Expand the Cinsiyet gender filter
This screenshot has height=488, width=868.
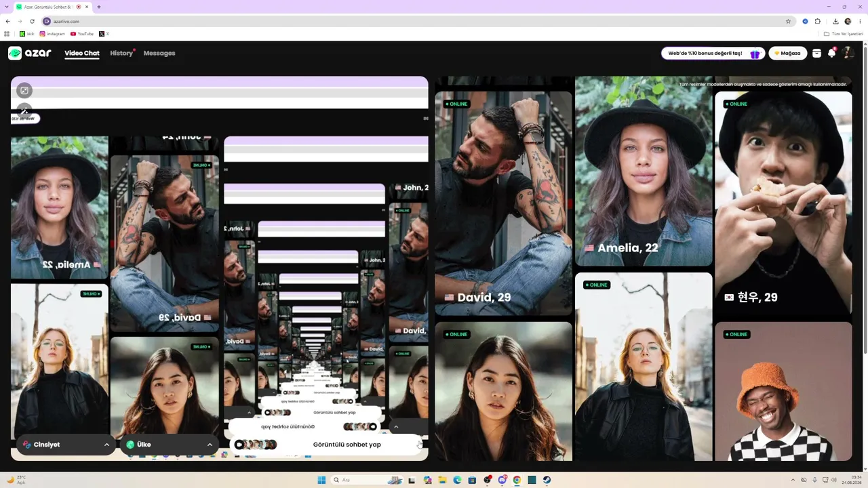pyautogui.click(x=66, y=445)
